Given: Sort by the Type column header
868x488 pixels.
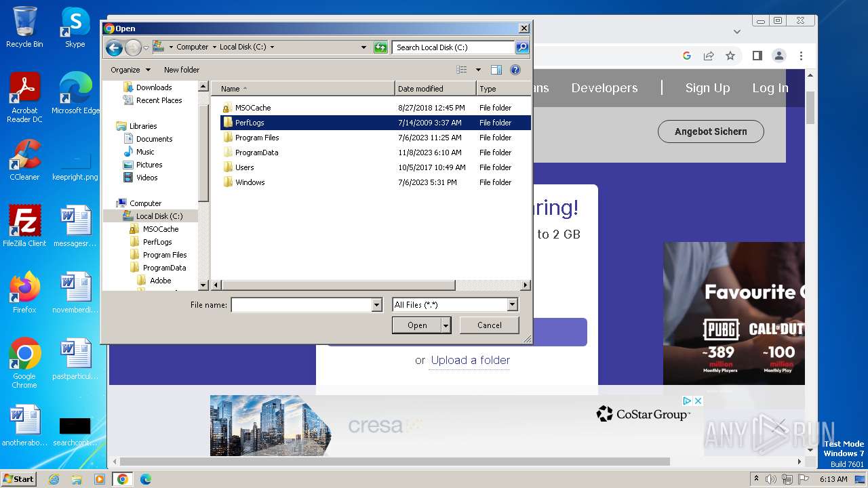Looking at the screenshot, I should click(x=503, y=89).
